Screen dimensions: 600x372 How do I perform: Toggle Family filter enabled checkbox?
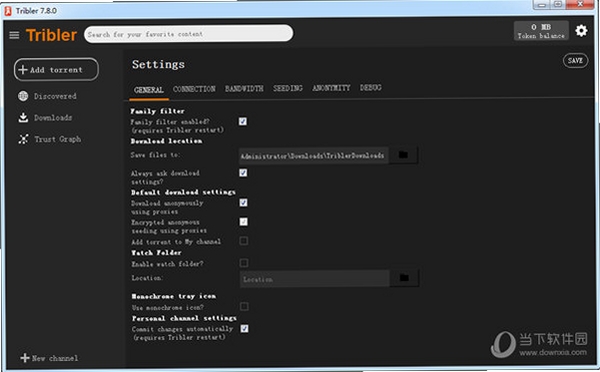click(x=243, y=121)
